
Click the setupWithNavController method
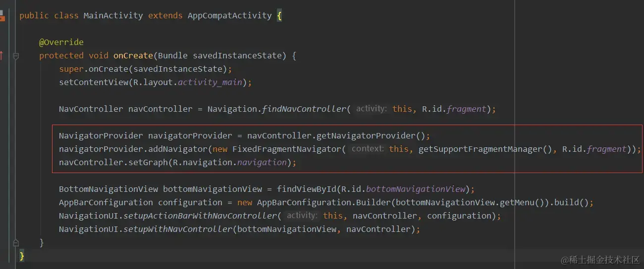[177, 229]
